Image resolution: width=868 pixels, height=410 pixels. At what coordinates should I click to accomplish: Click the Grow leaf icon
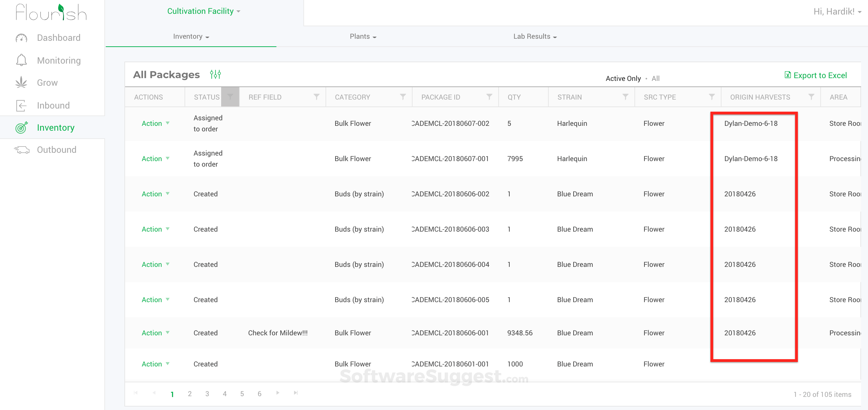[21, 83]
